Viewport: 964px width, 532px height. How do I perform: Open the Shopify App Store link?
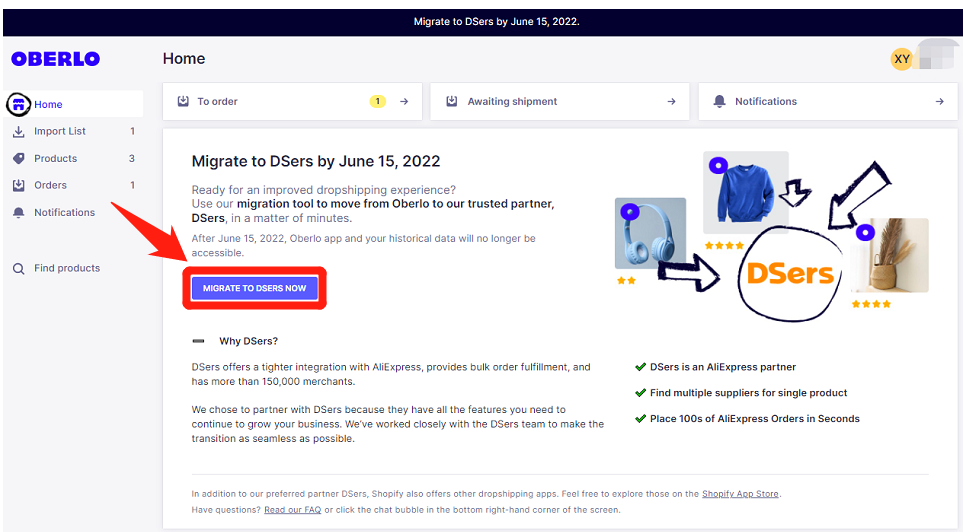740,494
